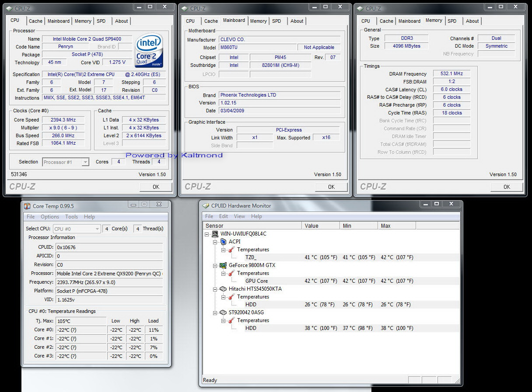Click the Southbridge value 82801IM (ICH9-M)
Screen dimensions: 532x392
click(x=280, y=66)
